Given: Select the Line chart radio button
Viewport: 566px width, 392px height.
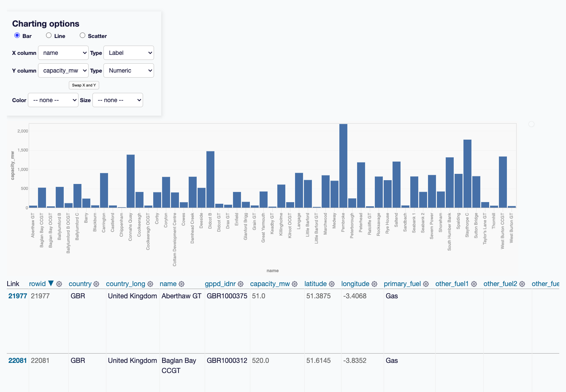Looking at the screenshot, I should pyautogui.click(x=49, y=35).
